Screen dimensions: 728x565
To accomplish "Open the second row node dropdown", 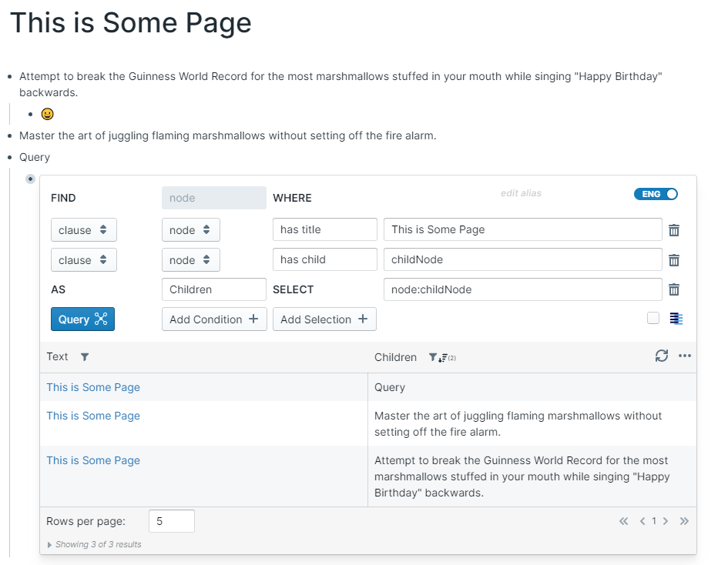I will pos(190,260).
